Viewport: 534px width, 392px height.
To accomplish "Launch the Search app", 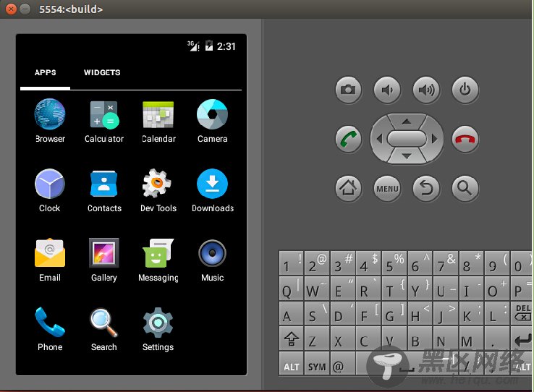I will (104, 329).
